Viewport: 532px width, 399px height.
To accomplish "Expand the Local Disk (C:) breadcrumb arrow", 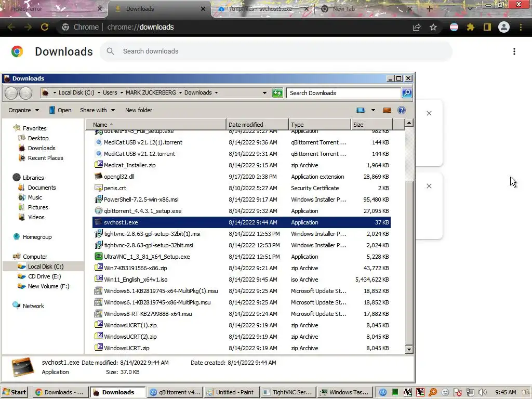I will point(99,92).
